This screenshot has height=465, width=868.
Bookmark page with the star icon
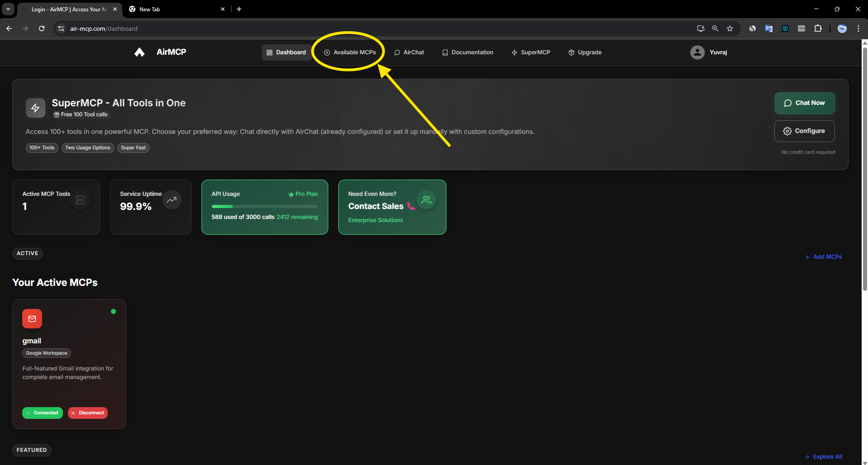(730, 28)
